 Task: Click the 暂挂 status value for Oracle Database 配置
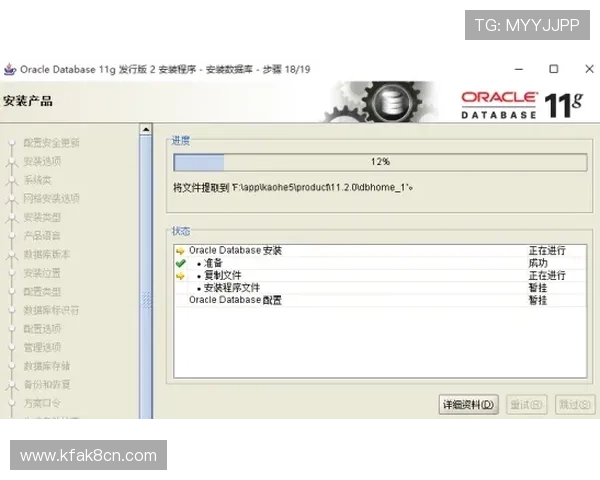tap(538, 300)
